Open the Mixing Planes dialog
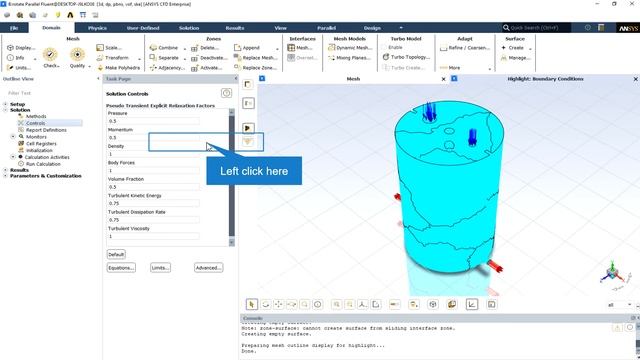This screenshot has width=640, height=360. pos(349,58)
